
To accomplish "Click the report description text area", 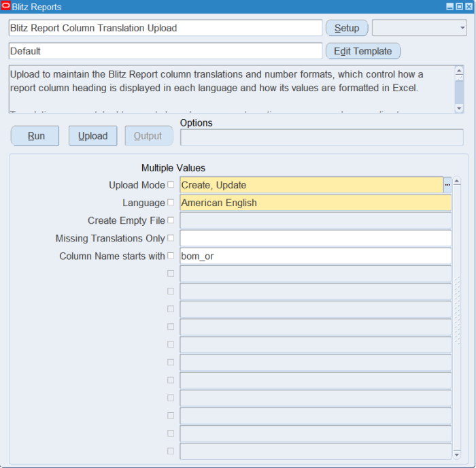I will (x=232, y=89).
